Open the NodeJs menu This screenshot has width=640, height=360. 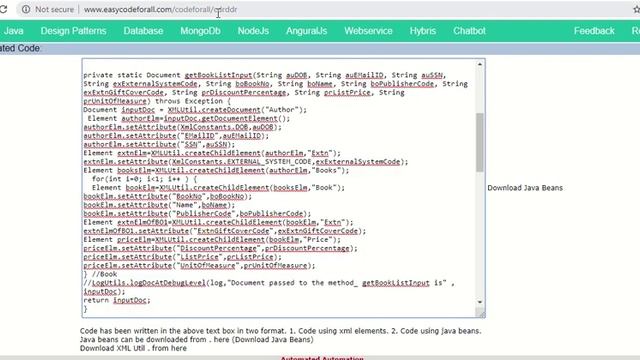click(253, 31)
